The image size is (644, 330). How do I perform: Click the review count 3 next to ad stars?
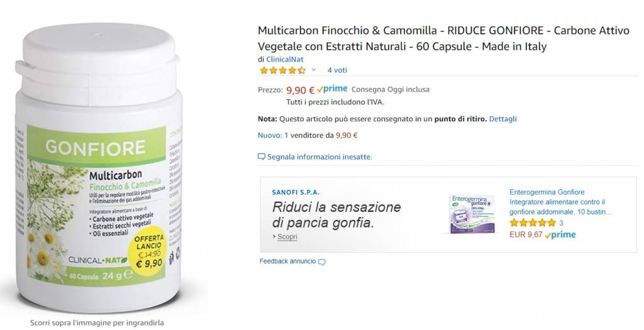point(561,223)
